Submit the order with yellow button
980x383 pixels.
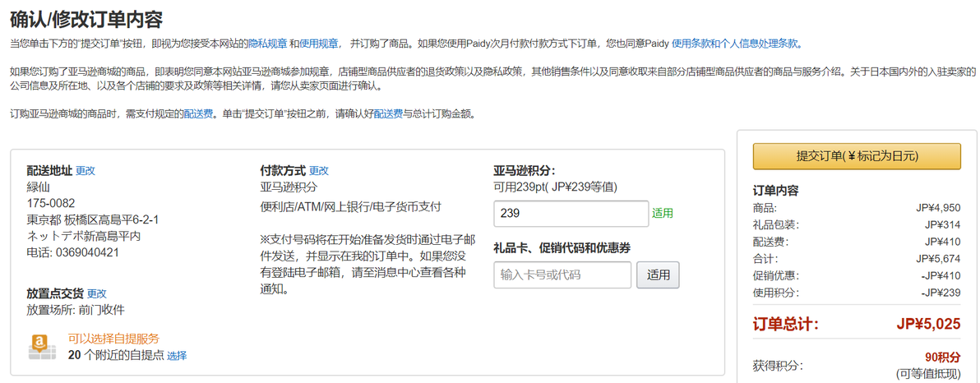coord(856,156)
